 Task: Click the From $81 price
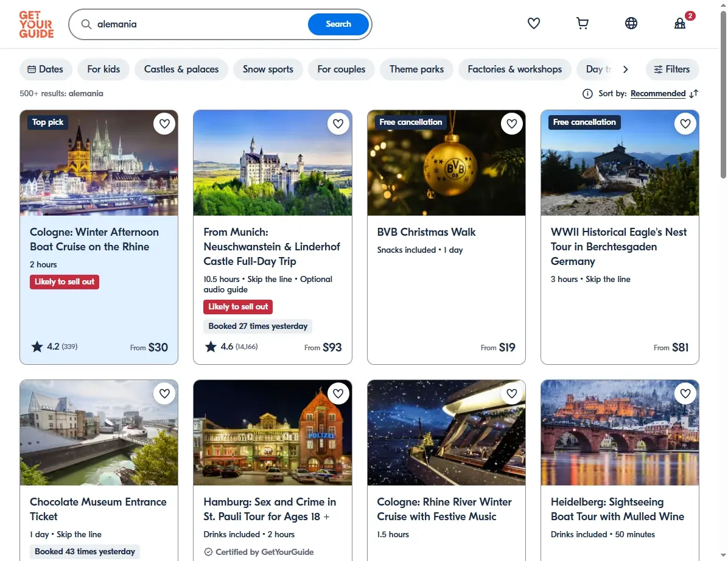[x=671, y=347]
